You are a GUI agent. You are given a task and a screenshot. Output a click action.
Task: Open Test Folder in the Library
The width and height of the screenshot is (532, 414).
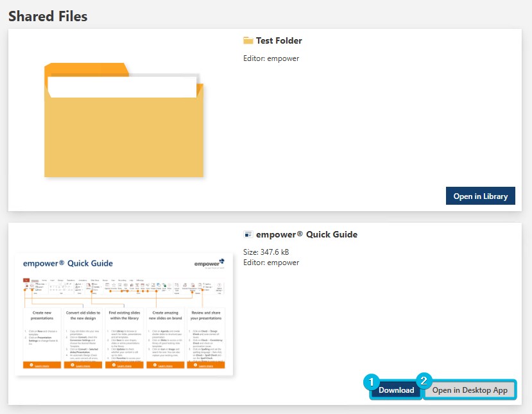point(481,196)
